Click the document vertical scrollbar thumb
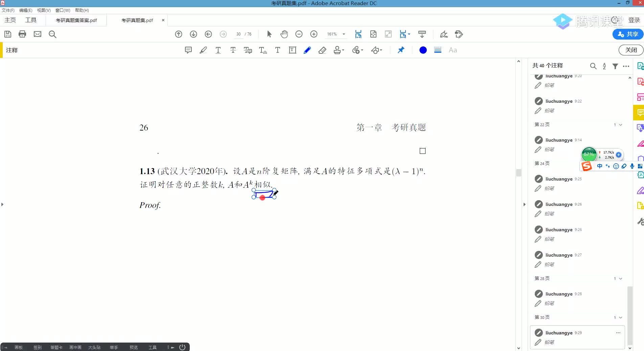This screenshot has width=644, height=351. pos(519,172)
